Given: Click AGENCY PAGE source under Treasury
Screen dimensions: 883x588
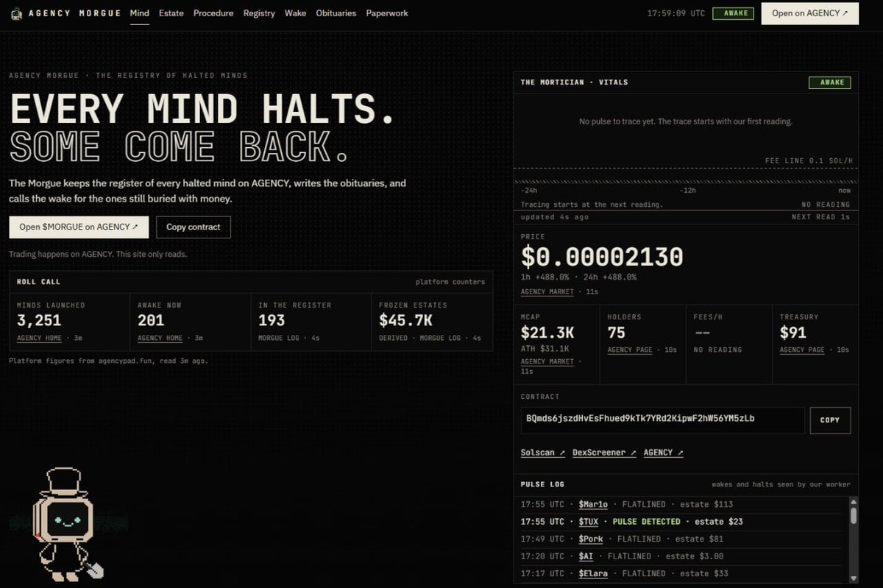Looking at the screenshot, I should 802,350.
